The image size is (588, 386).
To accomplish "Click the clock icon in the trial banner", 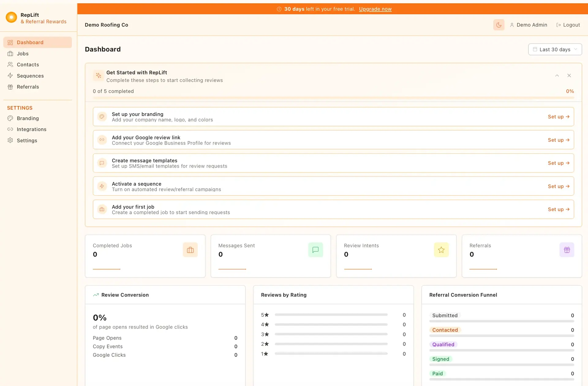I will click(x=279, y=9).
